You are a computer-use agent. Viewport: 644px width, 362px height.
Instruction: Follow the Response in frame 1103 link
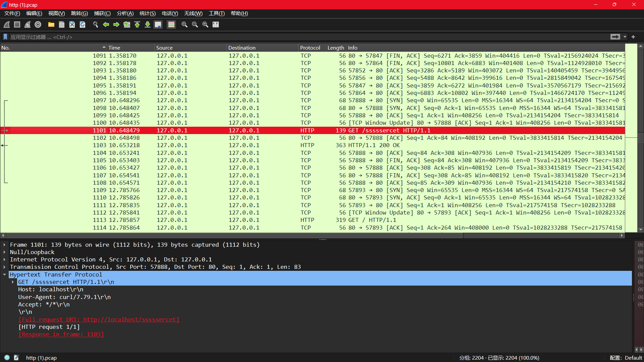click(61, 334)
